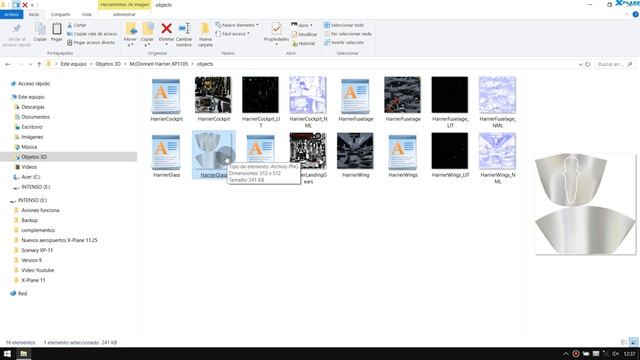Switch to Vista ribbon tab
This screenshot has height=360, width=640.
[87, 14]
